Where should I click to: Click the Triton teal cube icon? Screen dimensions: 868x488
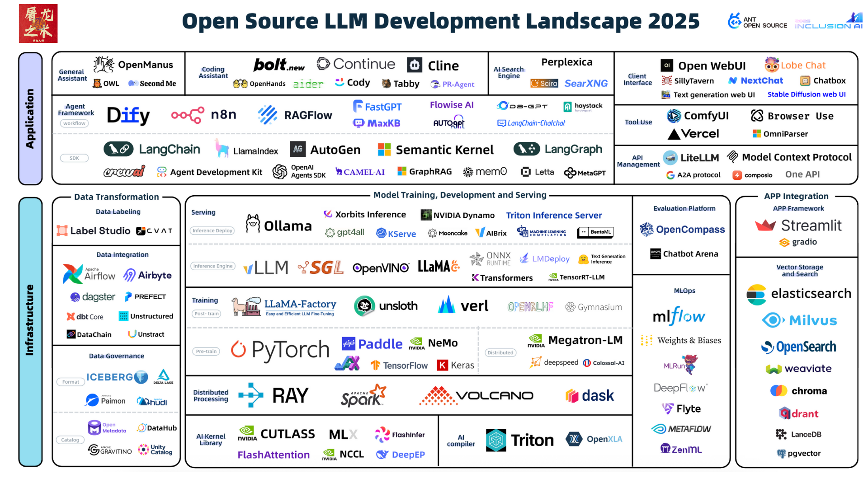click(496, 440)
